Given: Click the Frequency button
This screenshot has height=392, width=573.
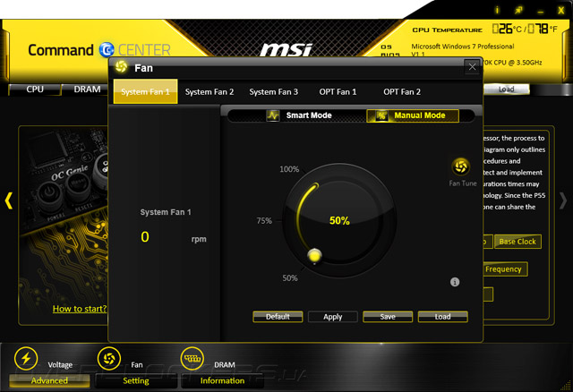Looking at the screenshot, I should pyautogui.click(x=505, y=269).
